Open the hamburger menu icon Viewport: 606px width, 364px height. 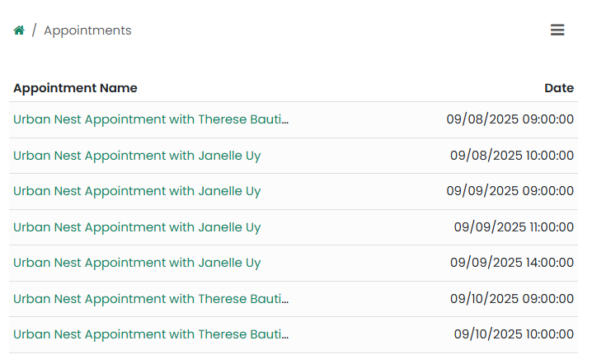[557, 30]
